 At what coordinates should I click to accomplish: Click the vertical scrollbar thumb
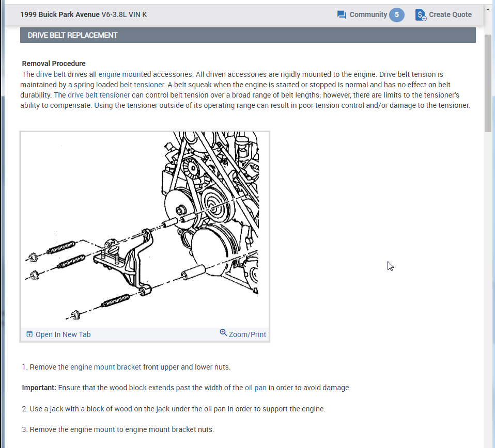click(x=488, y=84)
